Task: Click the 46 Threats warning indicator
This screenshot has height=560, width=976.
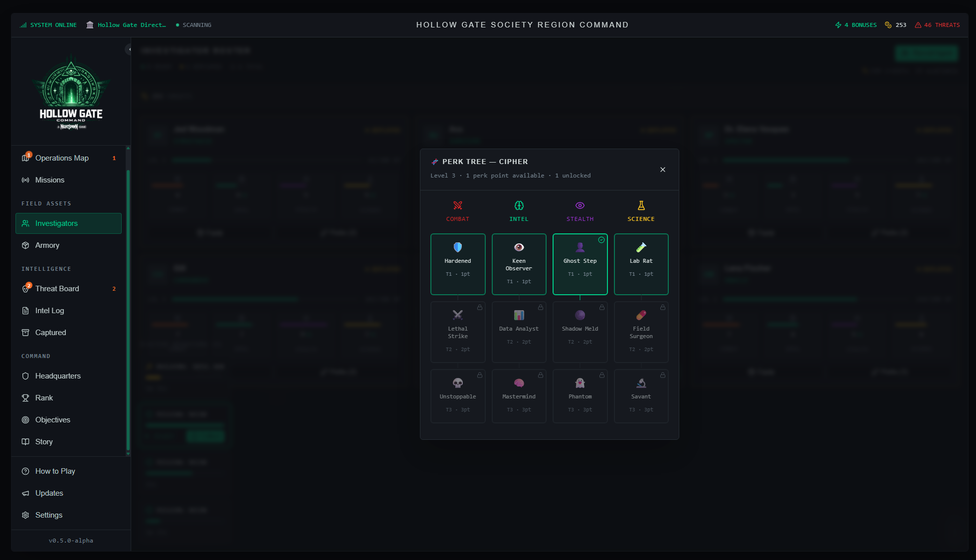Action: 937,25
